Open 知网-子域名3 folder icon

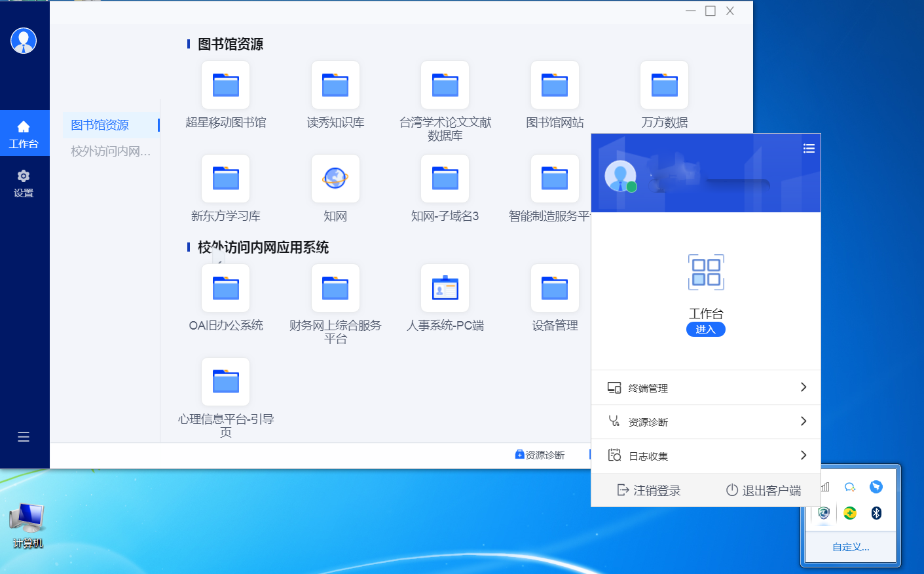pos(445,178)
